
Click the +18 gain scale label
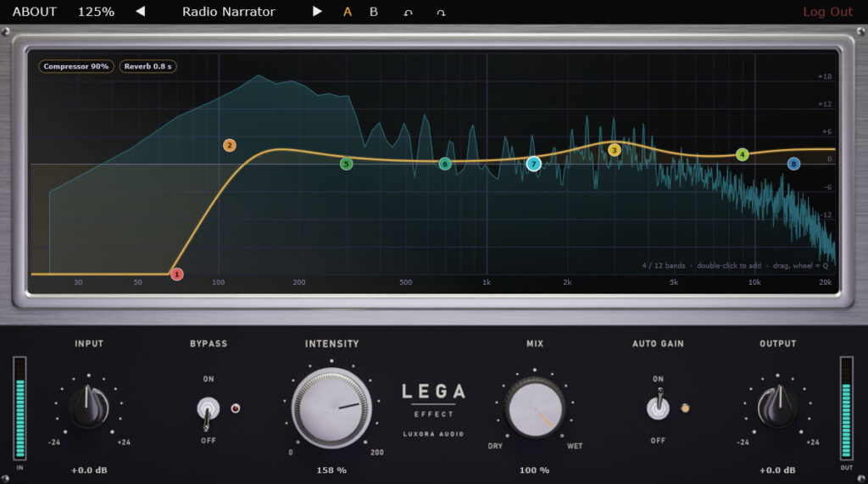click(825, 76)
